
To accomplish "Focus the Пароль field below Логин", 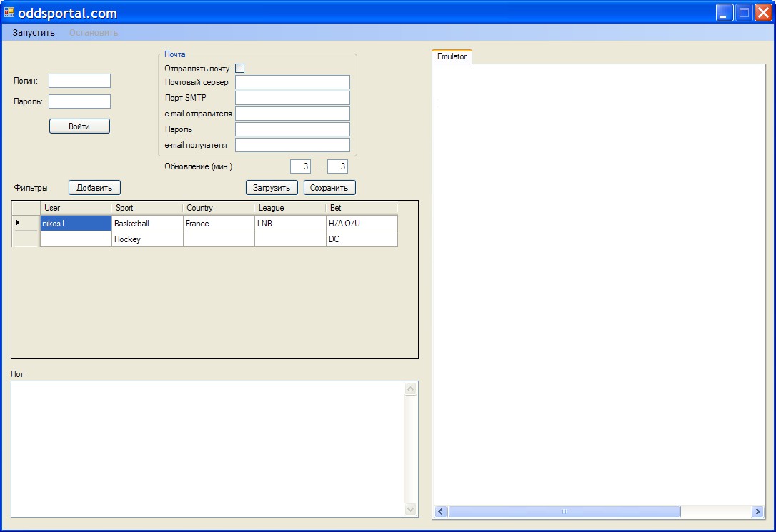I will [80, 101].
